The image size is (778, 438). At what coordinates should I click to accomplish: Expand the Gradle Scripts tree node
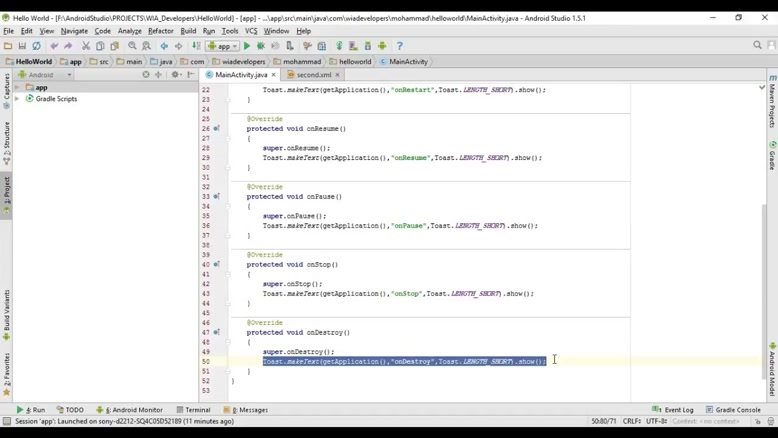[17, 99]
